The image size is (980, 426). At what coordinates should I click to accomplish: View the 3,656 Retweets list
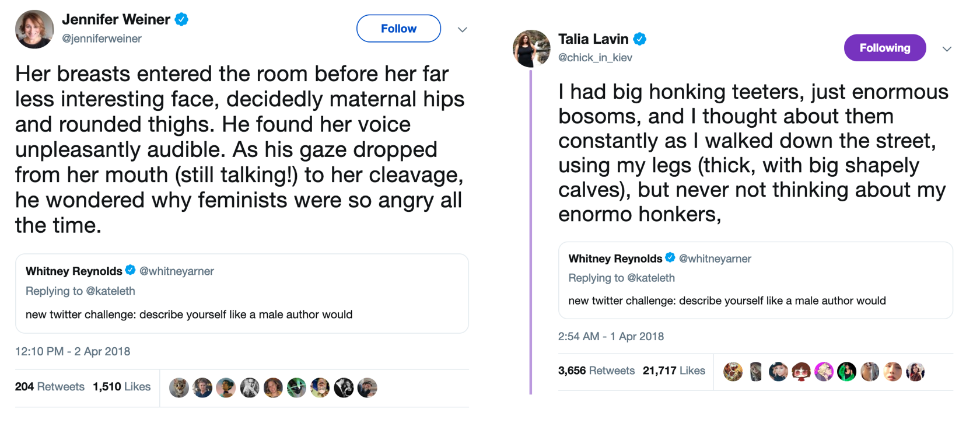596,371
